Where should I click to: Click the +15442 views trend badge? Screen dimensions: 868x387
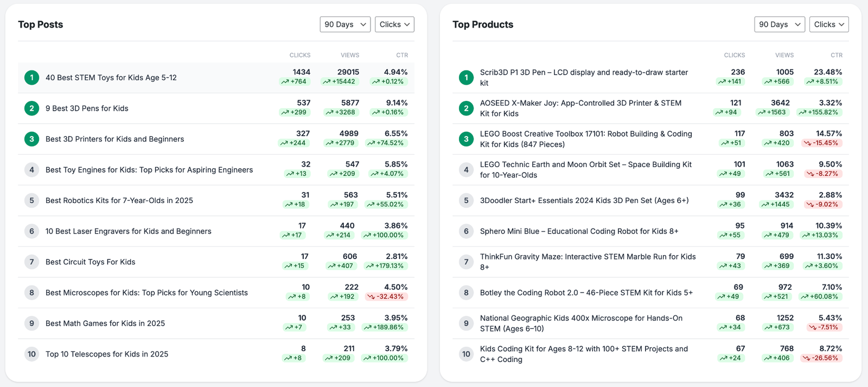[x=339, y=82]
